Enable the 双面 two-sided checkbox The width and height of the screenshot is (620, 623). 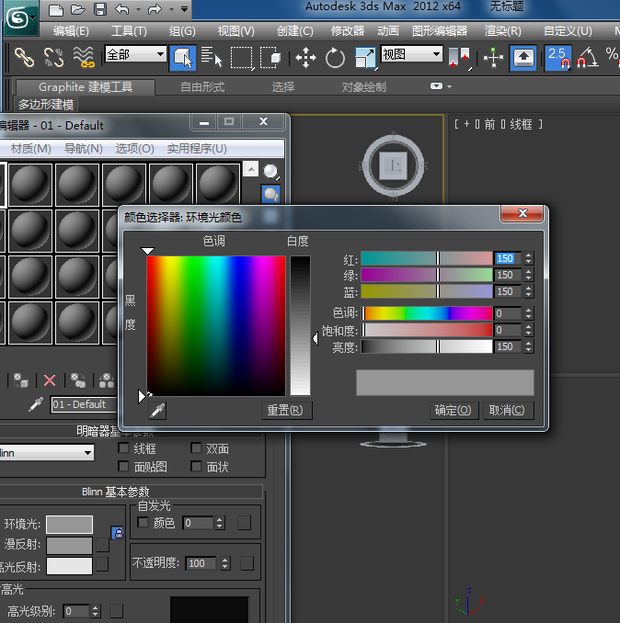(196, 449)
